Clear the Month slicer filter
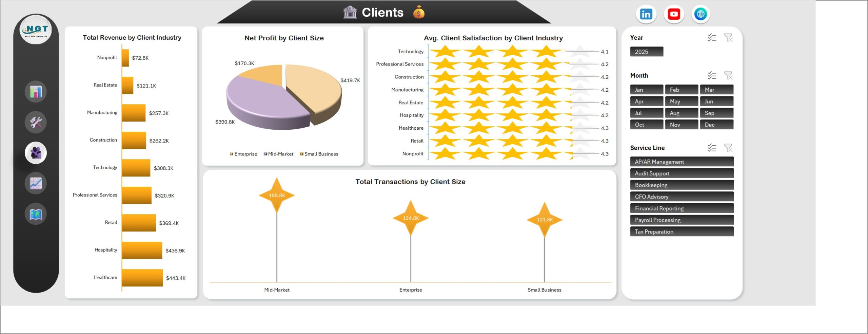This screenshot has width=868, height=334. click(728, 75)
